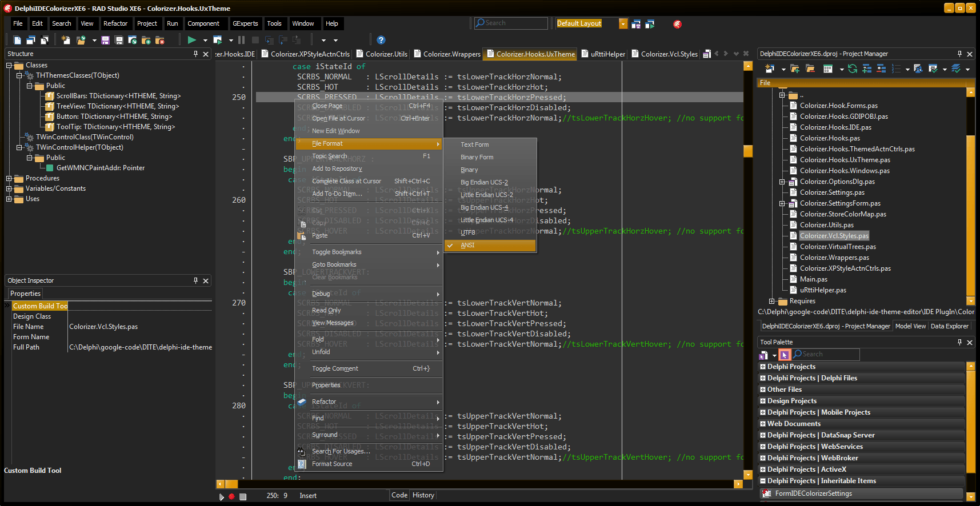Click the green Run play icon
This screenshot has width=980, height=506.
pos(192,40)
